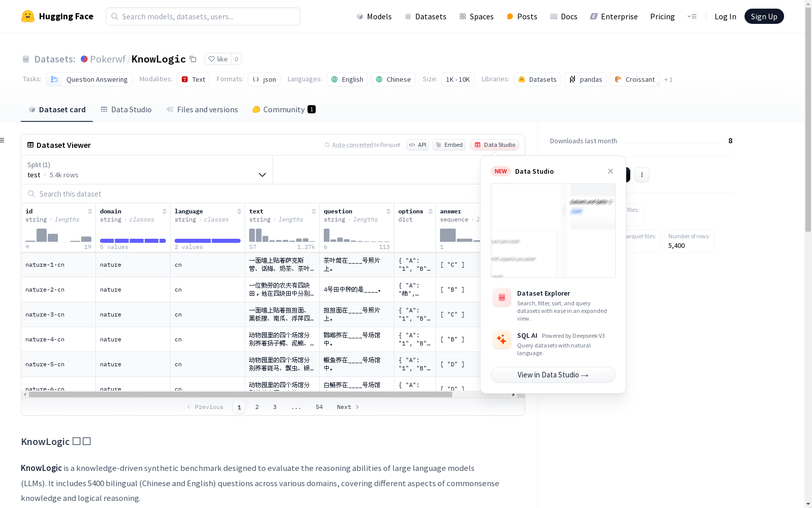Click the Sign Up button
Viewport: 812px width, 508px height.
764,16
